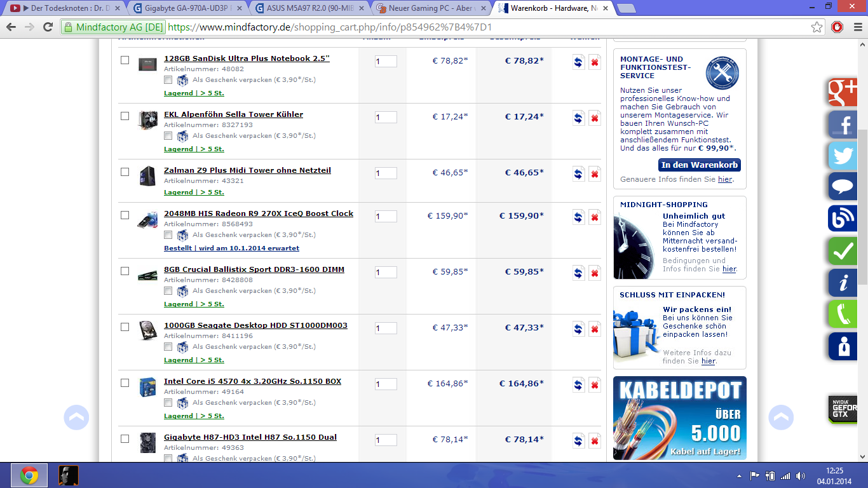This screenshot has height=488, width=868.
Task: Open a new browser tab
Action: pos(626,8)
